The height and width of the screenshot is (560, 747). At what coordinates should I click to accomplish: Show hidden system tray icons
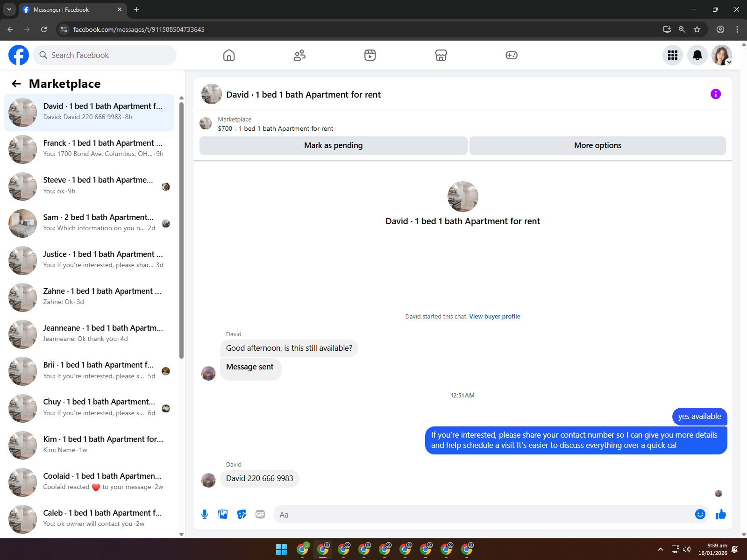(660, 549)
